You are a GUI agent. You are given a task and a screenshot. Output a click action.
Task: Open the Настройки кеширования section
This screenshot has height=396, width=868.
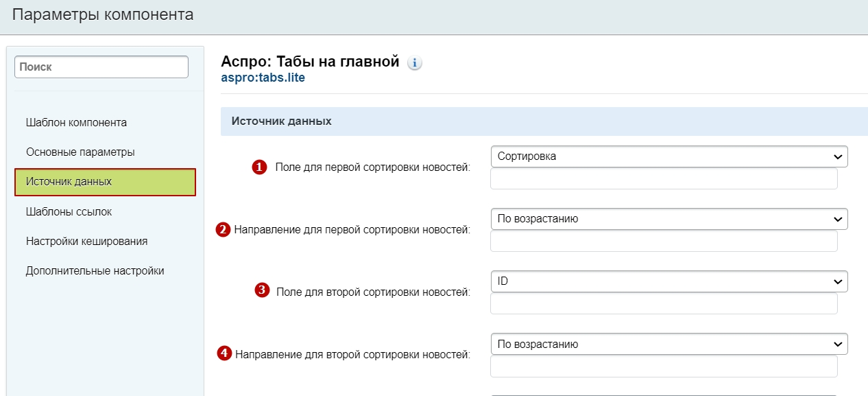click(x=86, y=242)
